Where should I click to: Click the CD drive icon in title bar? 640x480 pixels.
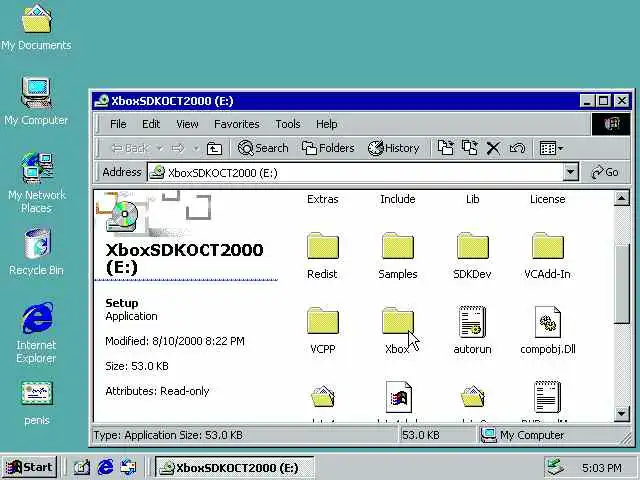coord(101,101)
